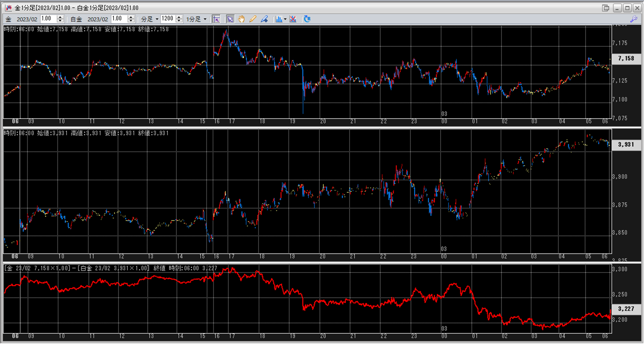
Task: Open the wrench settings icon
Action: click(634, 19)
